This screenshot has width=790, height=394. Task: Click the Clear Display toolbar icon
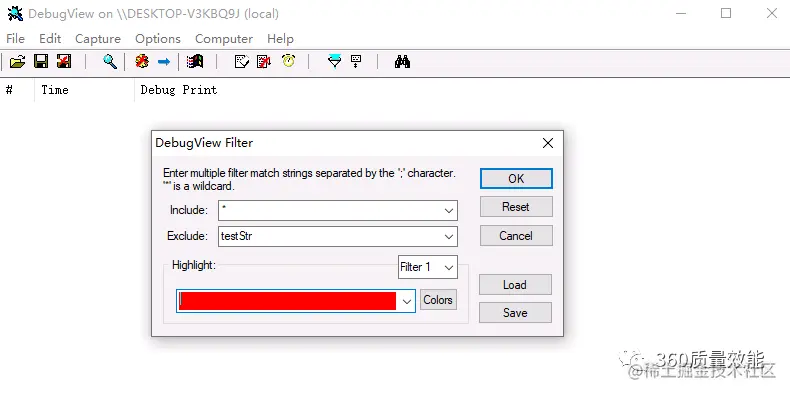click(242, 62)
